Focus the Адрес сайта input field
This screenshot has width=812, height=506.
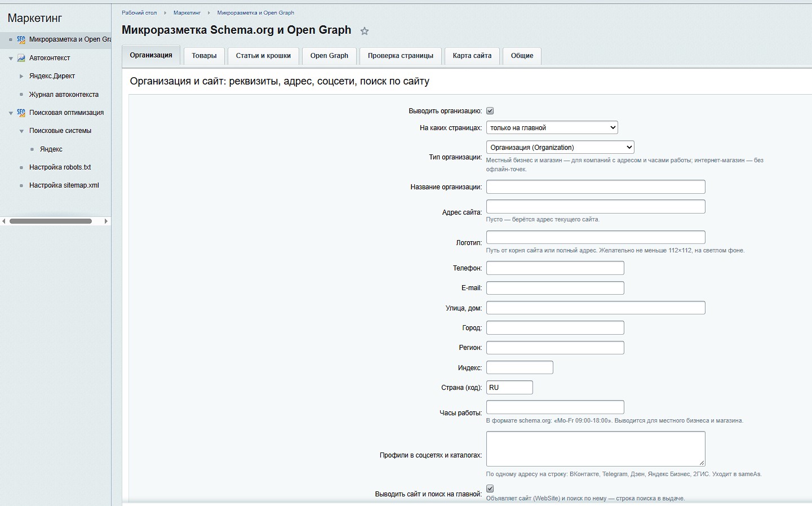pos(596,207)
